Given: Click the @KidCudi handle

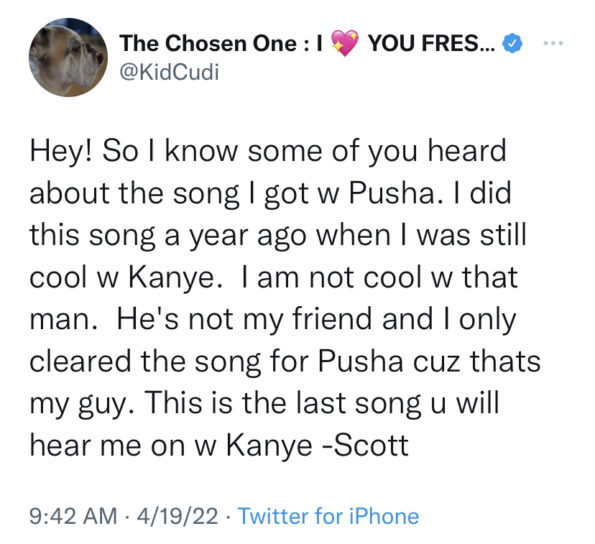Looking at the screenshot, I should pyautogui.click(x=169, y=71).
